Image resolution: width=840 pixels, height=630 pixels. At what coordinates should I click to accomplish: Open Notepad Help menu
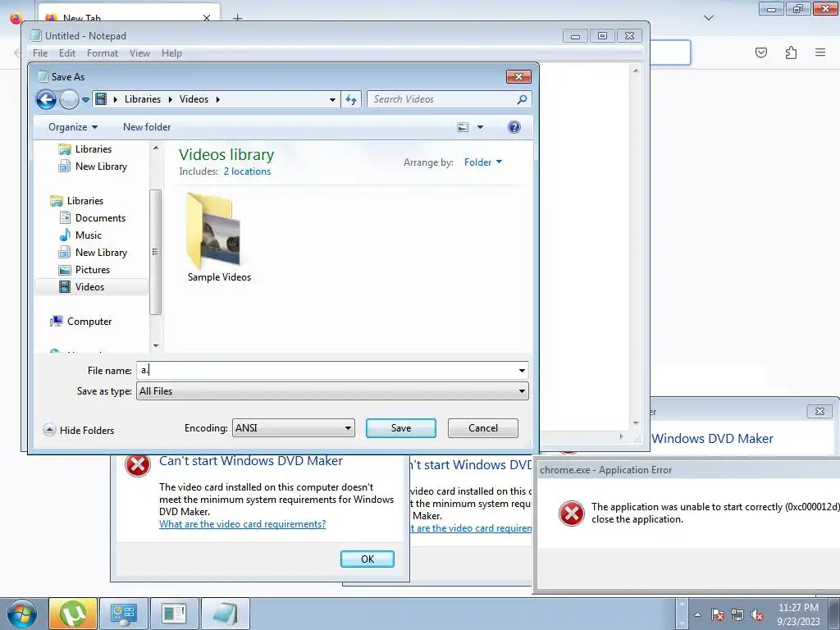pyautogui.click(x=171, y=53)
